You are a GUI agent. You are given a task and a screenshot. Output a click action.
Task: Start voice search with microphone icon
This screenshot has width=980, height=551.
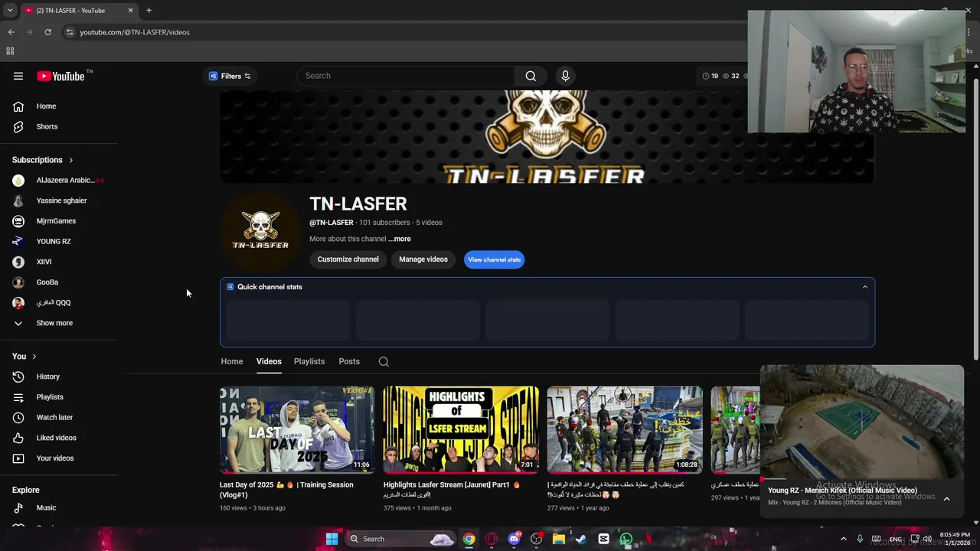tap(565, 76)
